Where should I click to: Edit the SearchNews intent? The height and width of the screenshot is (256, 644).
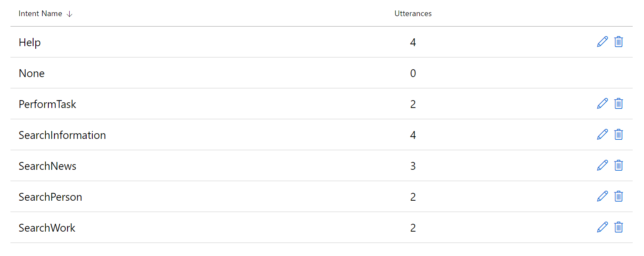pos(602,165)
